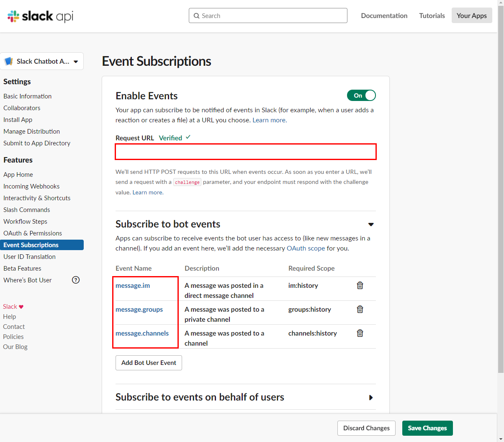Screen dimensions: 504x442
Task: Delete the message.im event
Action: [x=360, y=285]
